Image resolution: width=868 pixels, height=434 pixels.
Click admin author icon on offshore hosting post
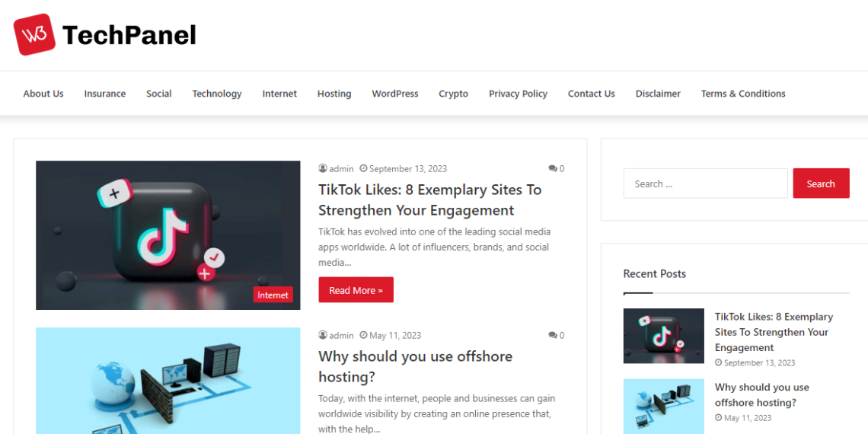click(x=323, y=336)
